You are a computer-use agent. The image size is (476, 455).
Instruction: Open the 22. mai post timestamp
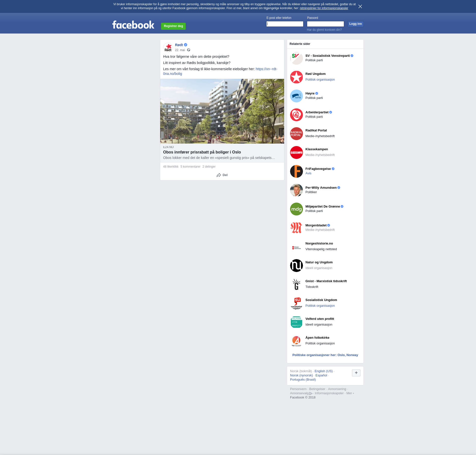(x=180, y=50)
